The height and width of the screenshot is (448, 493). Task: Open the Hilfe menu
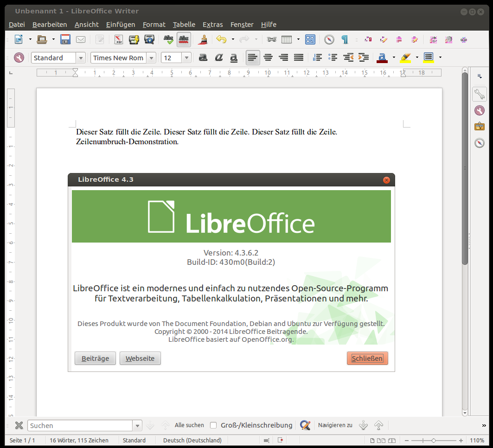[x=269, y=25]
